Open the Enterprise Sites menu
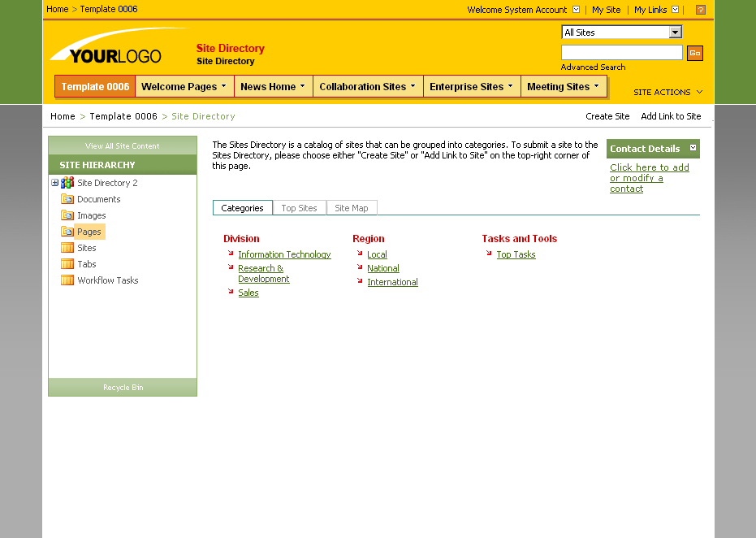The width and height of the screenshot is (756, 538). (471, 85)
